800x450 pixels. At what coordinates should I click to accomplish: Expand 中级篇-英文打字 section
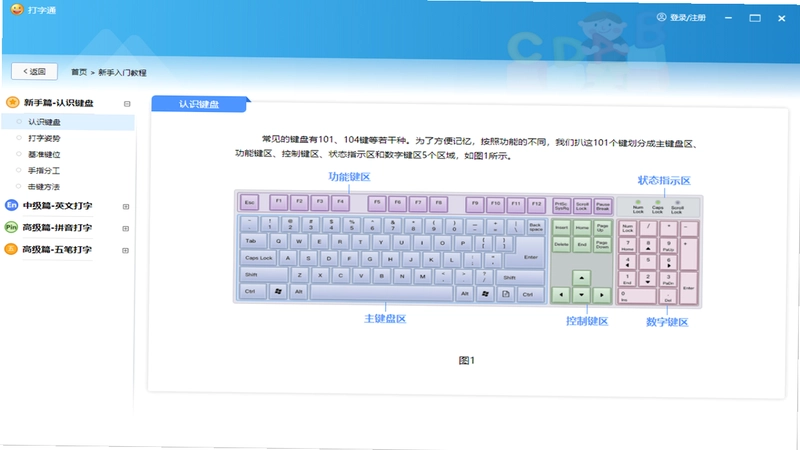(x=126, y=207)
